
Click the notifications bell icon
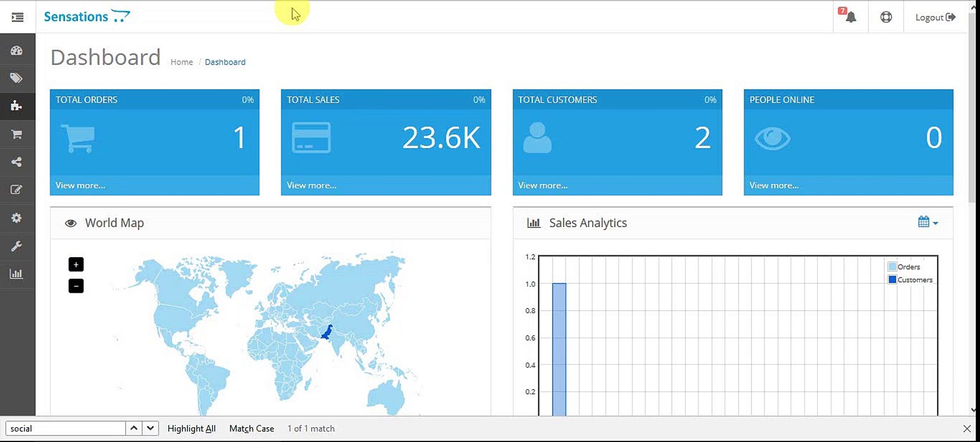(850, 17)
